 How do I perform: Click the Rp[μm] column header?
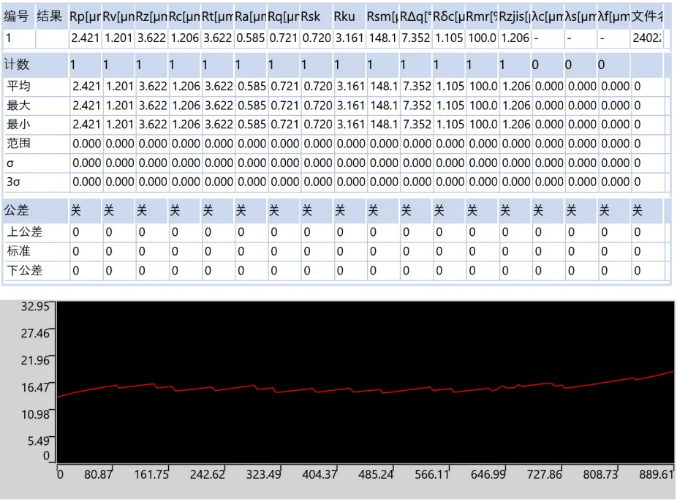tap(85, 16)
